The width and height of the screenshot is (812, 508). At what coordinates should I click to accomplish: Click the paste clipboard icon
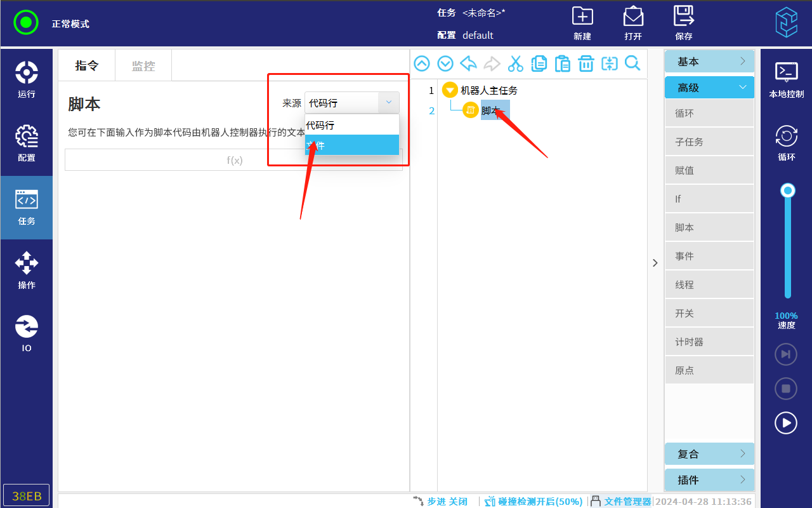pos(562,63)
